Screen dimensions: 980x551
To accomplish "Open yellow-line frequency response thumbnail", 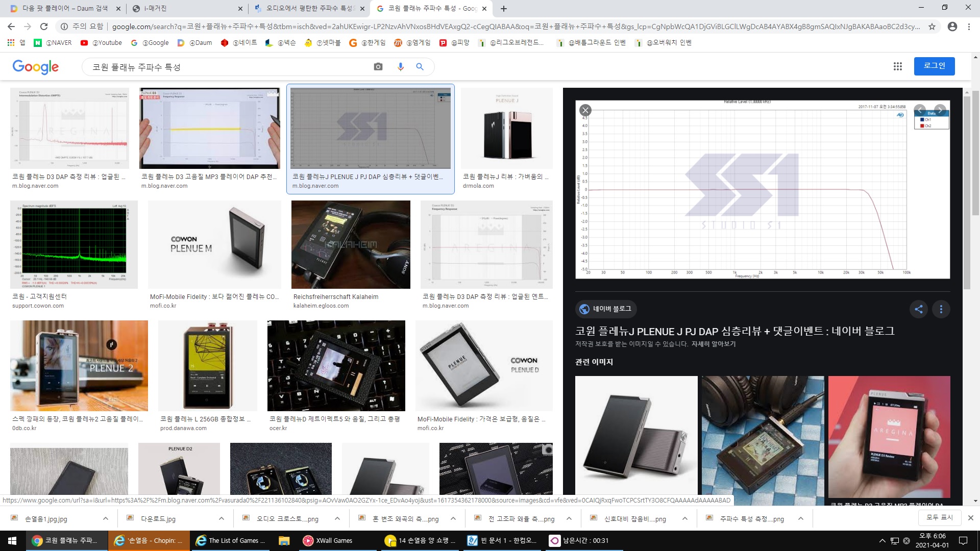I will [210, 128].
